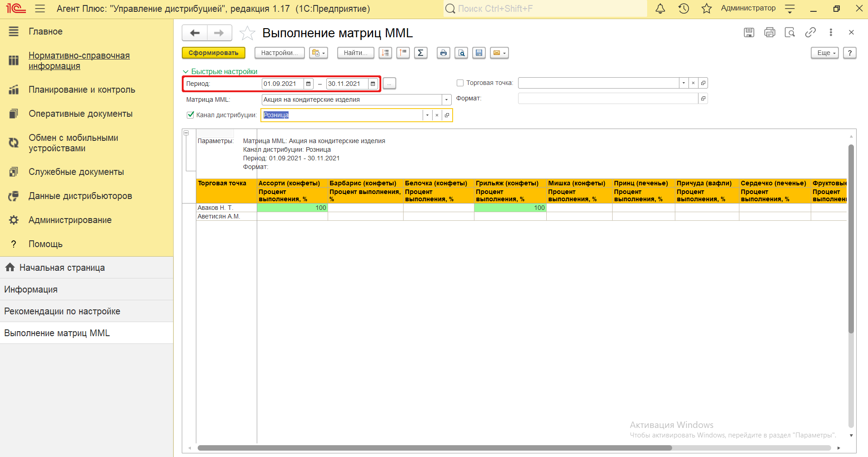Open the notifications bell
868x457 pixels.
(x=660, y=9)
